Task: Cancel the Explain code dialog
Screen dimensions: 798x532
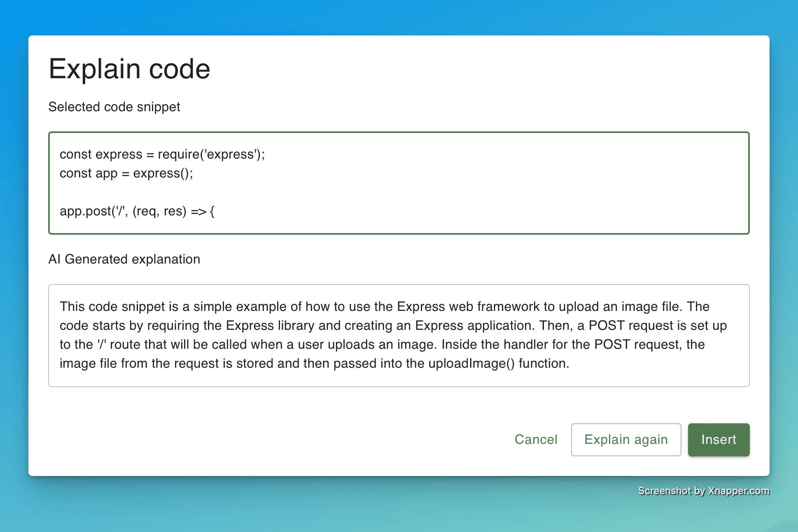Action: coord(536,439)
